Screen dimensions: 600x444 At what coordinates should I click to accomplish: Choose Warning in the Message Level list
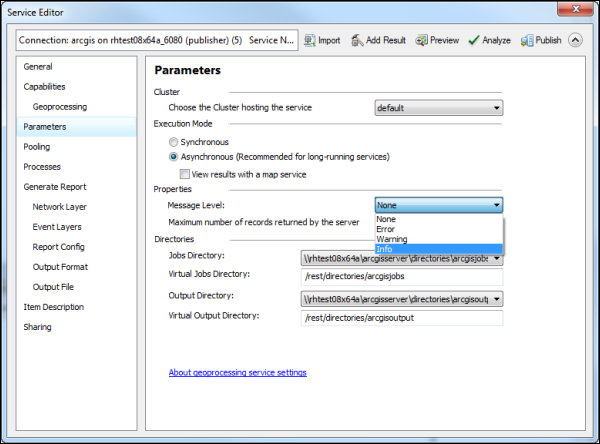pos(391,239)
